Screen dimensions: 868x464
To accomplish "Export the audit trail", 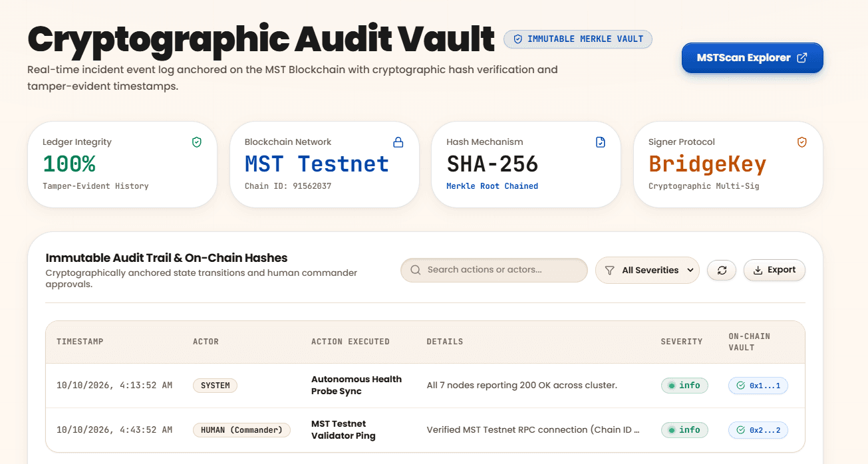I will coord(774,270).
